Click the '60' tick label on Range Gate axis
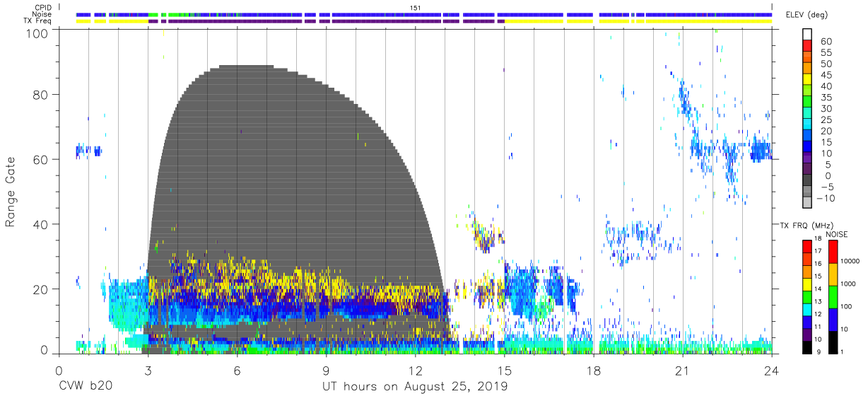Screen dimensions: 868x401 pyautogui.click(x=41, y=159)
